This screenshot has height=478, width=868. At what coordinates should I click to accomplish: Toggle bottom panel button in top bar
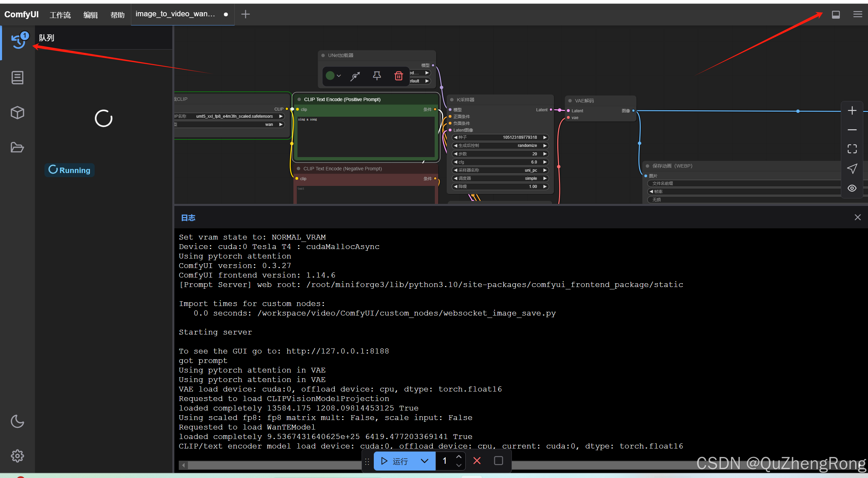836,14
